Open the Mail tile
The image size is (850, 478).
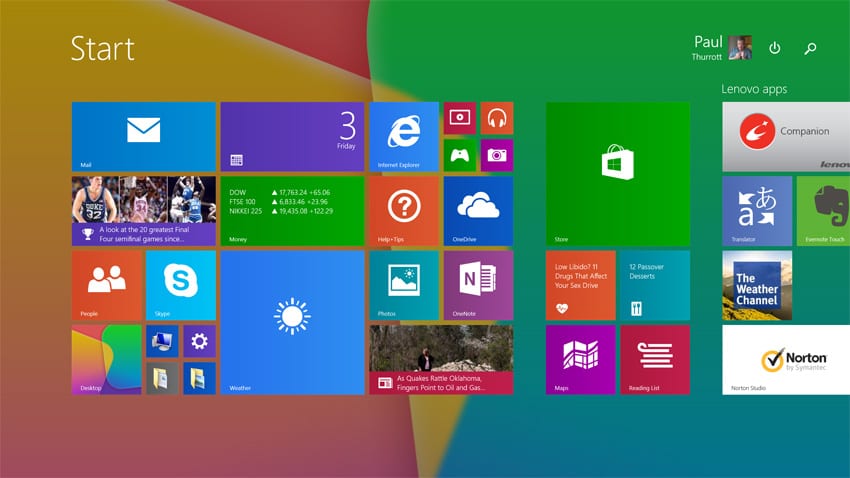coord(144,137)
